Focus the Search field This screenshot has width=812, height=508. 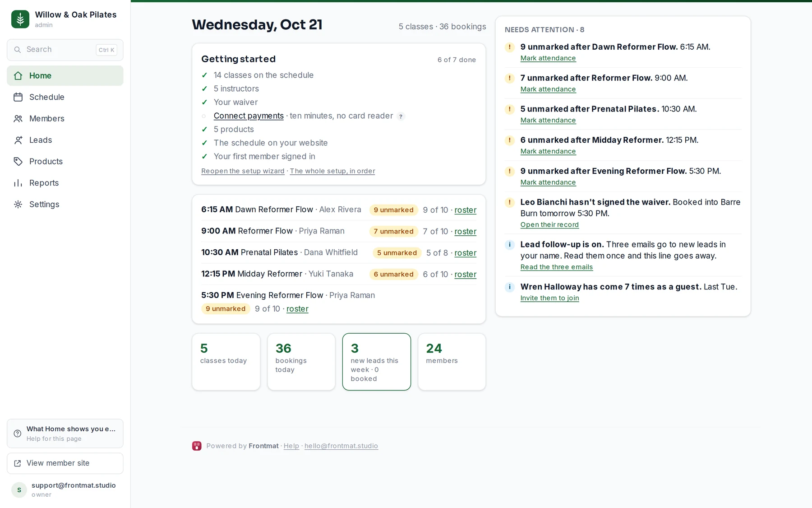65,50
